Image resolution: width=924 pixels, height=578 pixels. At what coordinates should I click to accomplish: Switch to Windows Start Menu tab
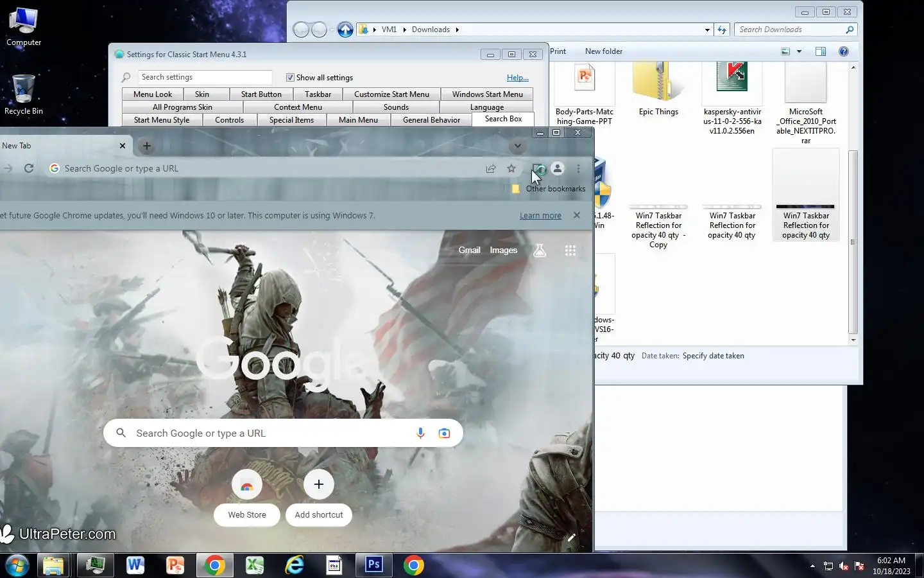point(488,94)
